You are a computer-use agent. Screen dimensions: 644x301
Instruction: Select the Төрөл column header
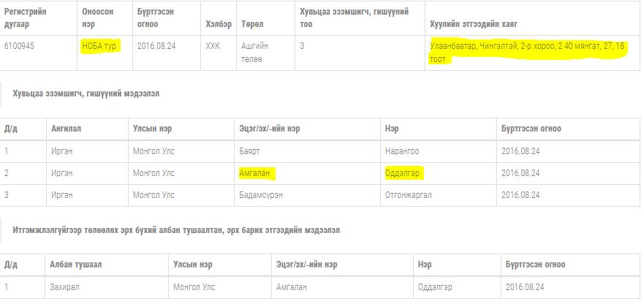point(253,24)
